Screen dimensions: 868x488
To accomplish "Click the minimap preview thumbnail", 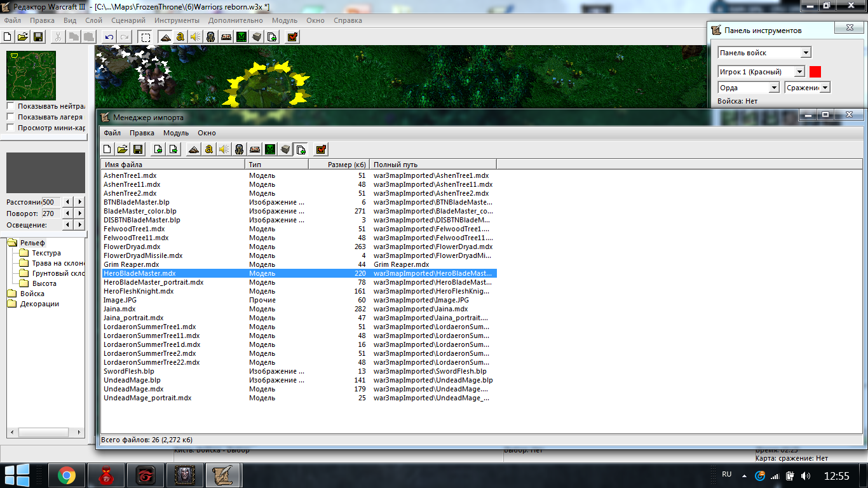I will (31, 76).
